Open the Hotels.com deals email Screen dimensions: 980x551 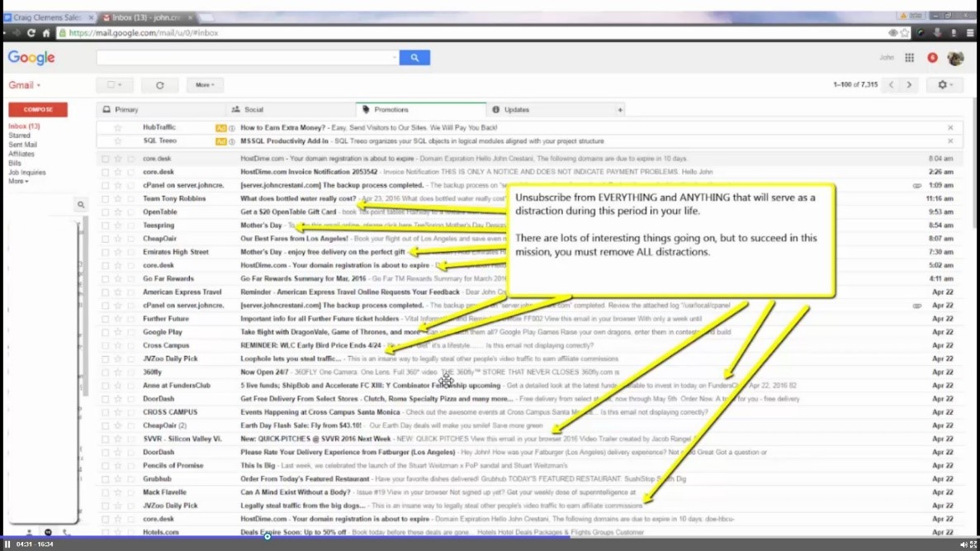click(x=530, y=532)
